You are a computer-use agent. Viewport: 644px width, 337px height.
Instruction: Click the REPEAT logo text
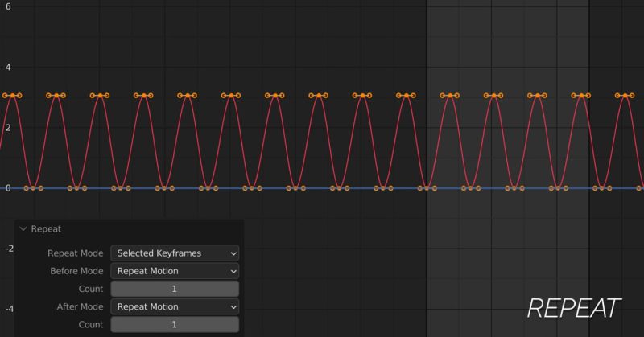pyautogui.click(x=573, y=308)
